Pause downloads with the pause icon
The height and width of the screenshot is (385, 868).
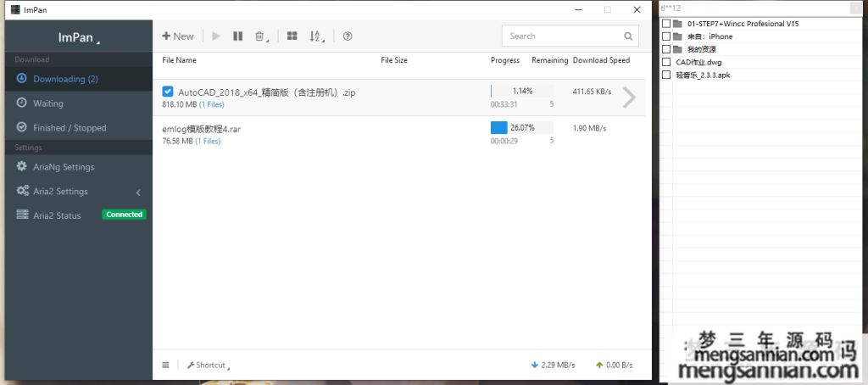(x=237, y=36)
